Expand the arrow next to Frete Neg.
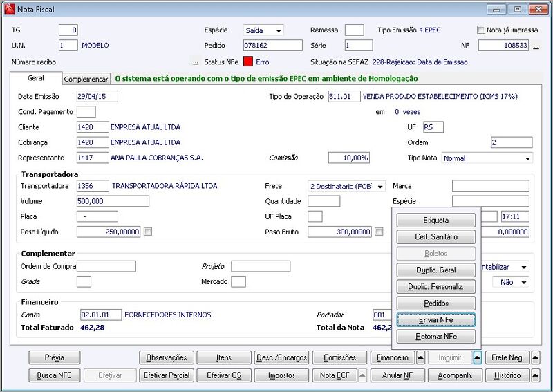Viewport: 553px width, 392px height. pyautogui.click(x=535, y=357)
